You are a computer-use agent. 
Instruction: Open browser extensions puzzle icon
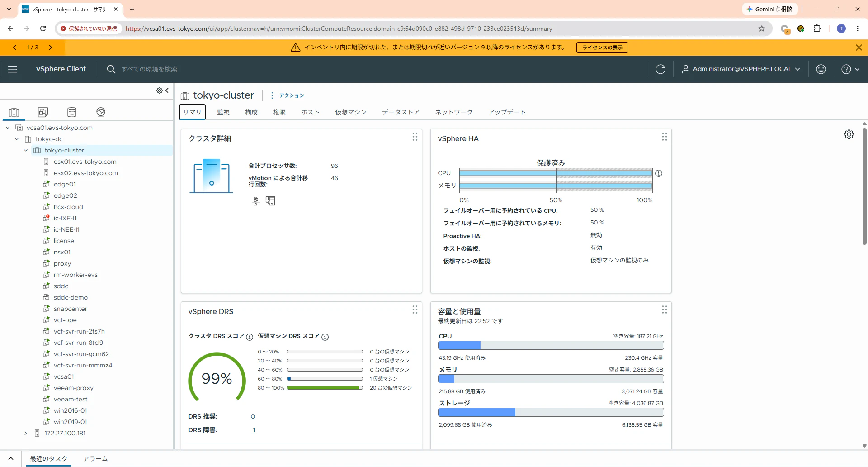pos(817,29)
